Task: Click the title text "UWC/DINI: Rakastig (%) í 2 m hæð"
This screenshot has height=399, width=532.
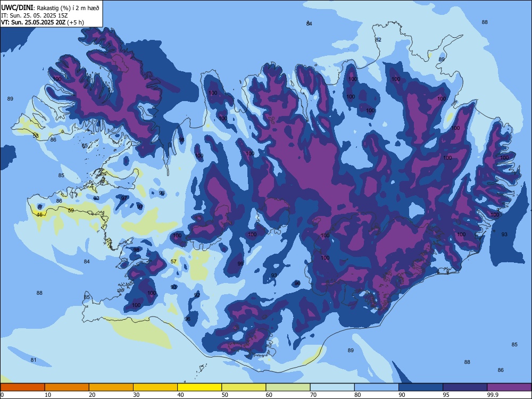Action: click(50, 8)
